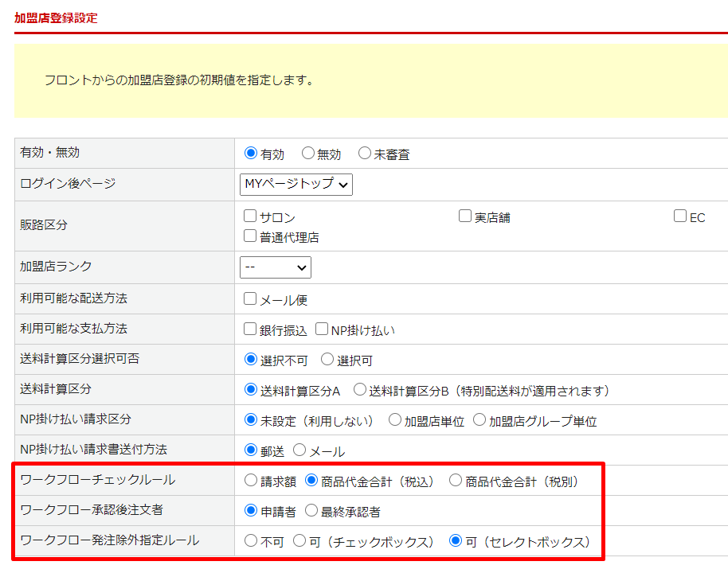Enable the EC checkbox
This screenshot has height=573, width=728.
(x=680, y=216)
